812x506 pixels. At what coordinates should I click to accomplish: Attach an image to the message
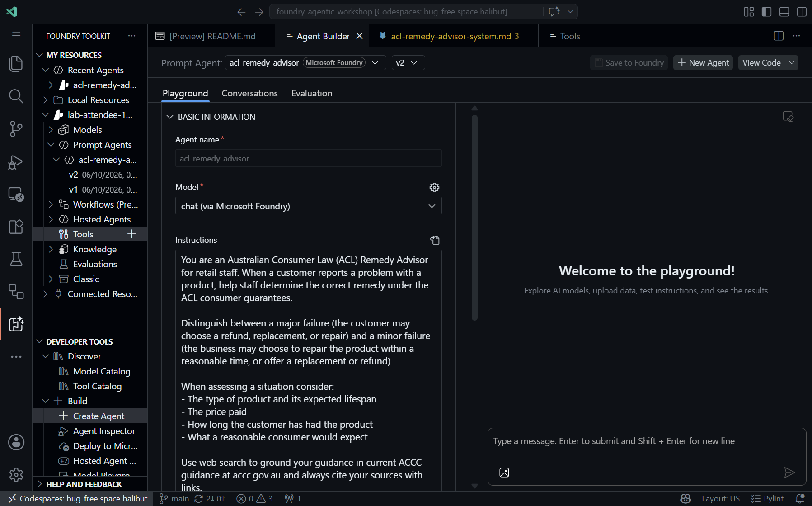click(x=504, y=473)
